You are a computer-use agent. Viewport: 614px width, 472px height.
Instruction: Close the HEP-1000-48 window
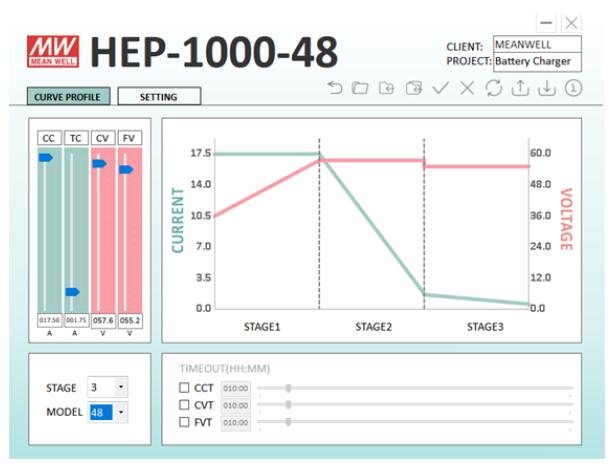pos(571,23)
